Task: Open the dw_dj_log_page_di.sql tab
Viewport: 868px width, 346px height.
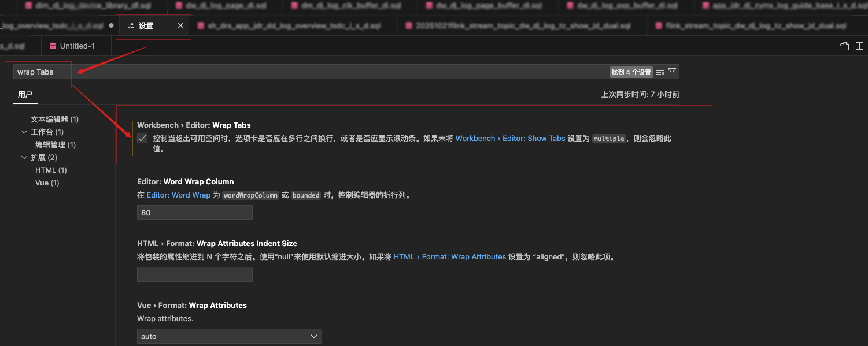Action: click(226, 6)
